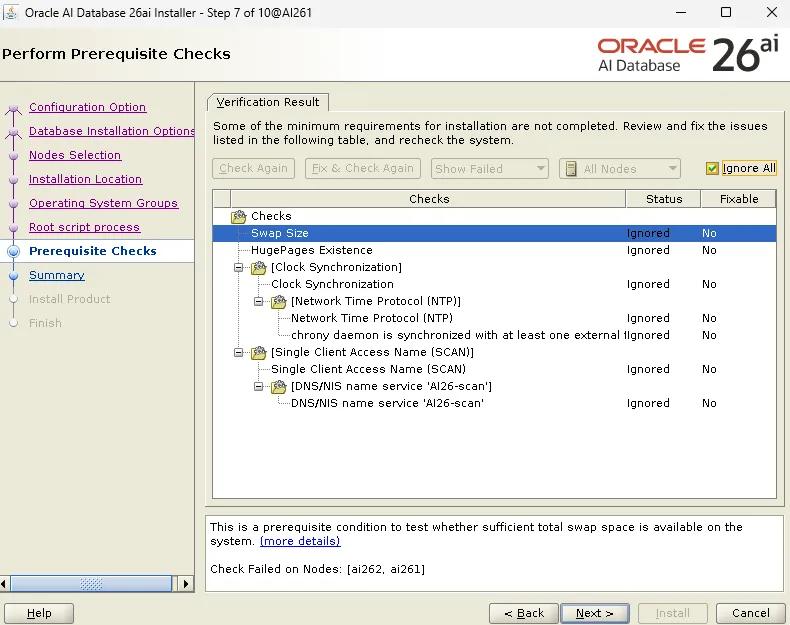Screen dimensions: 790x625
Task: Click the Help button
Action: (39, 613)
